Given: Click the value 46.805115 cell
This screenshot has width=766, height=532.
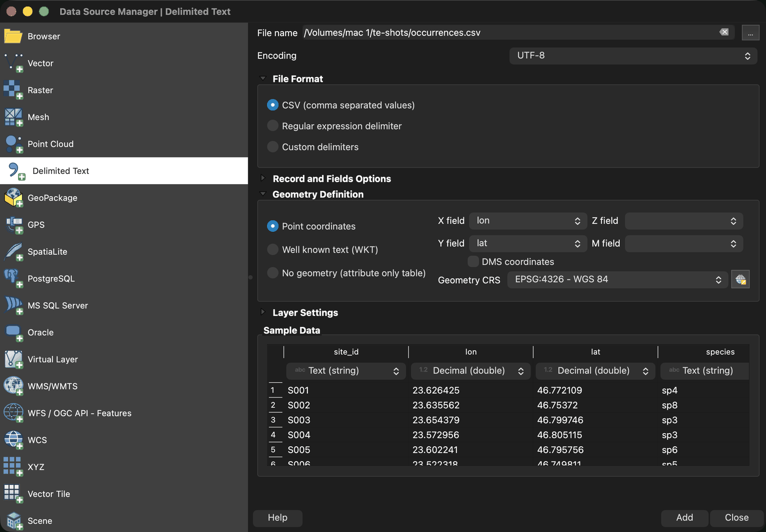Looking at the screenshot, I should click(x=595, y=435).
